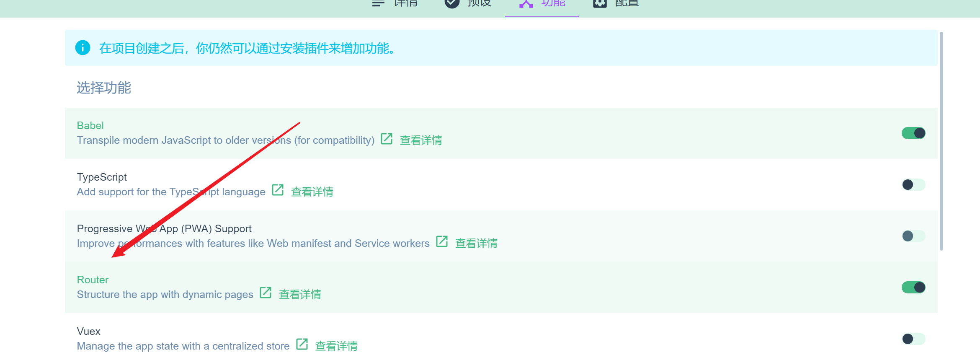The height and width of the screenshot is (355, 980).
Task: Click the checkmark icon on 预设 tab
Action: [452, 3]
